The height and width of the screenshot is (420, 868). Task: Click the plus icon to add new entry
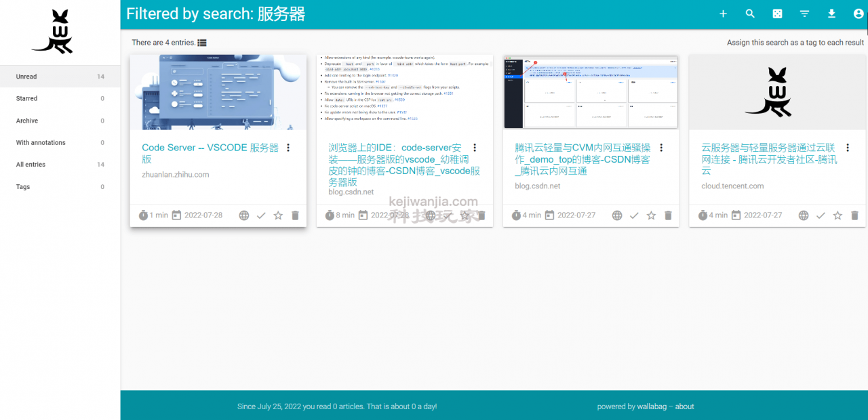(723, 14)
